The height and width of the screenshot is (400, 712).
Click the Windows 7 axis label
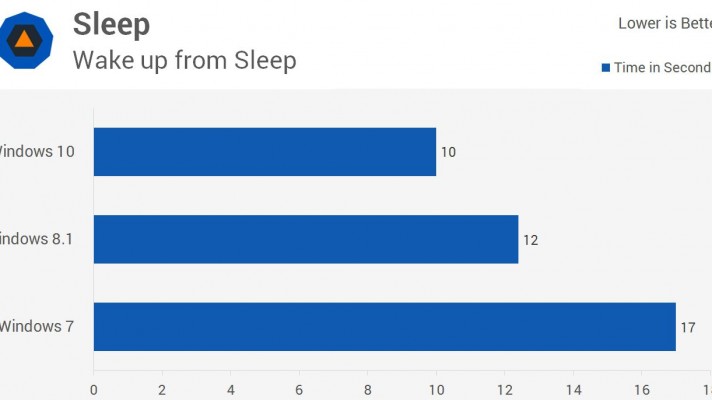[36, 326]
